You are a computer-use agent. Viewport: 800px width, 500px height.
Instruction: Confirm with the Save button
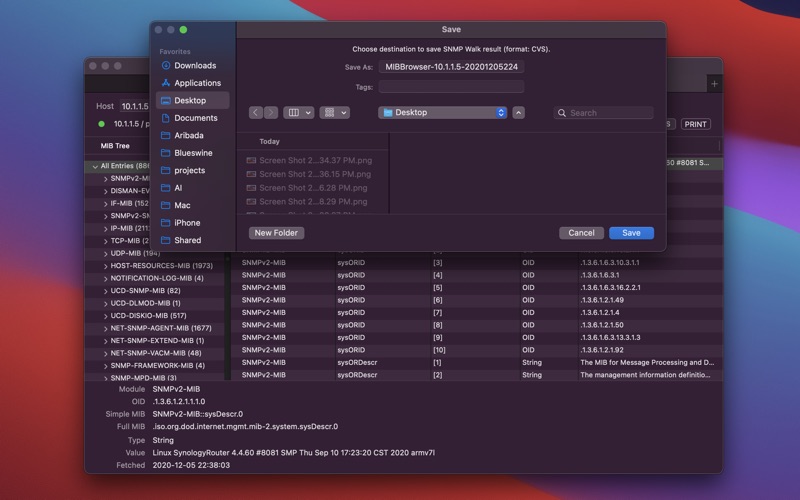(631, 233)
